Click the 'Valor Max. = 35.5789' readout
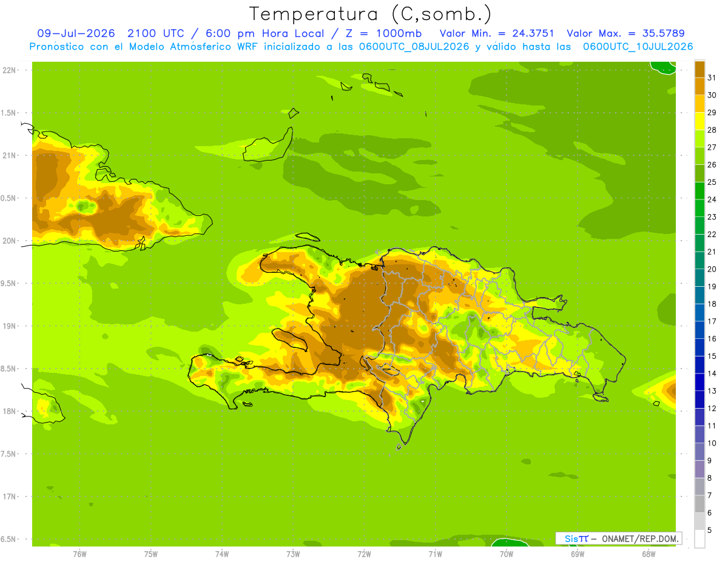The width and height of the screenshot is (728, 562). click(x=625, y=33)
